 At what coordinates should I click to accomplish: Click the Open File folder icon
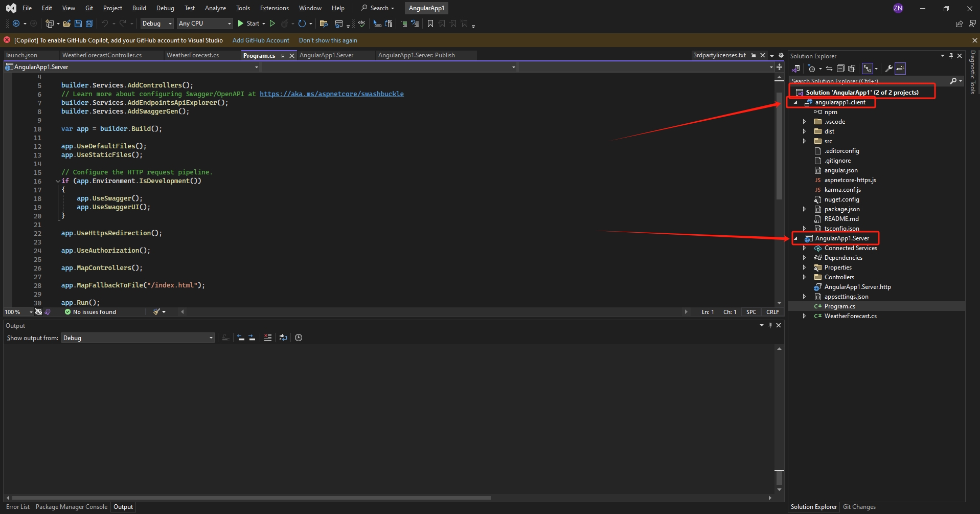[x=66, y=24]
